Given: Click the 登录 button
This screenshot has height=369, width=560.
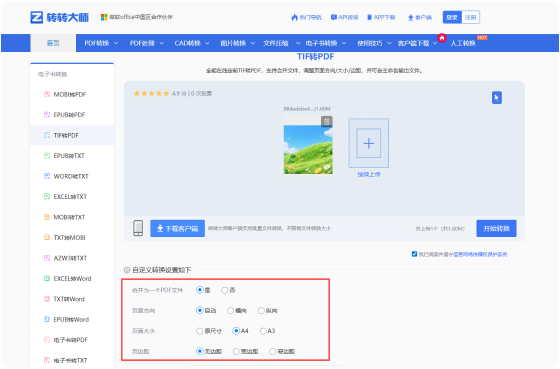Looking at the screenshot, I should tap(452, 17).
